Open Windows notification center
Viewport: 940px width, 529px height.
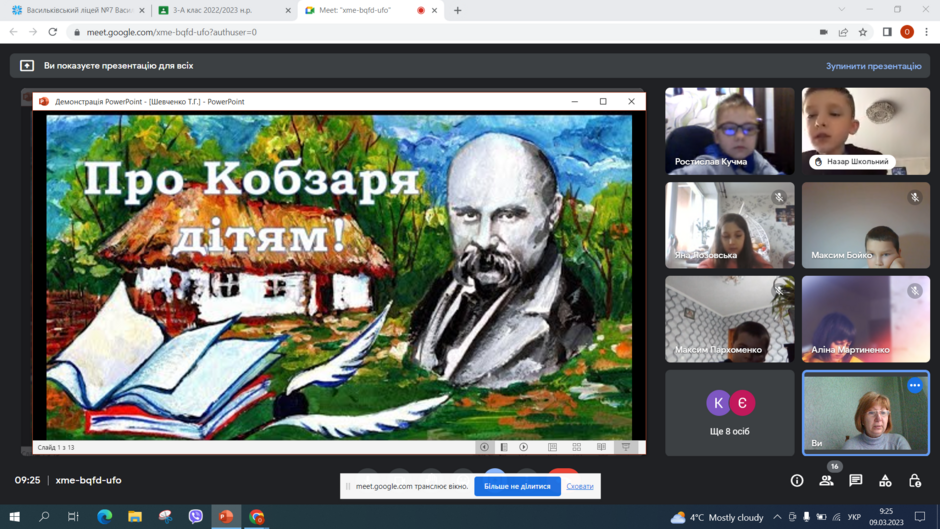920,516
